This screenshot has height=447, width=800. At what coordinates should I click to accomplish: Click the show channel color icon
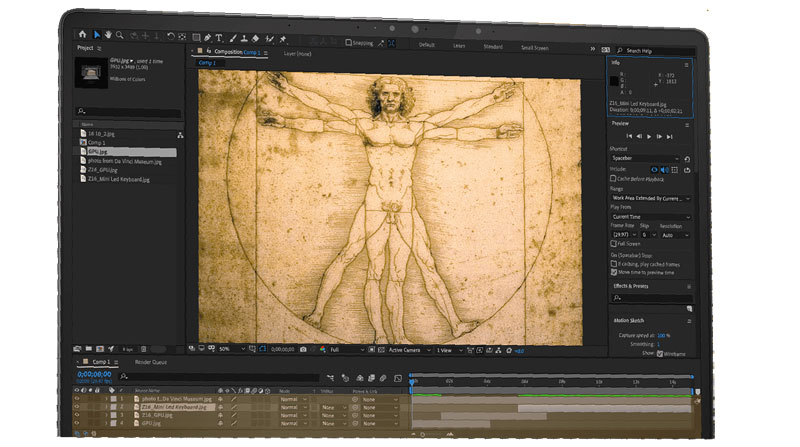tap(322, 350)
